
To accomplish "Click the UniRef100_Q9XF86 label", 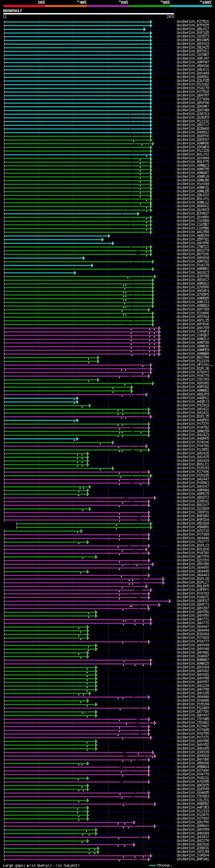I will tap(193, 103).
